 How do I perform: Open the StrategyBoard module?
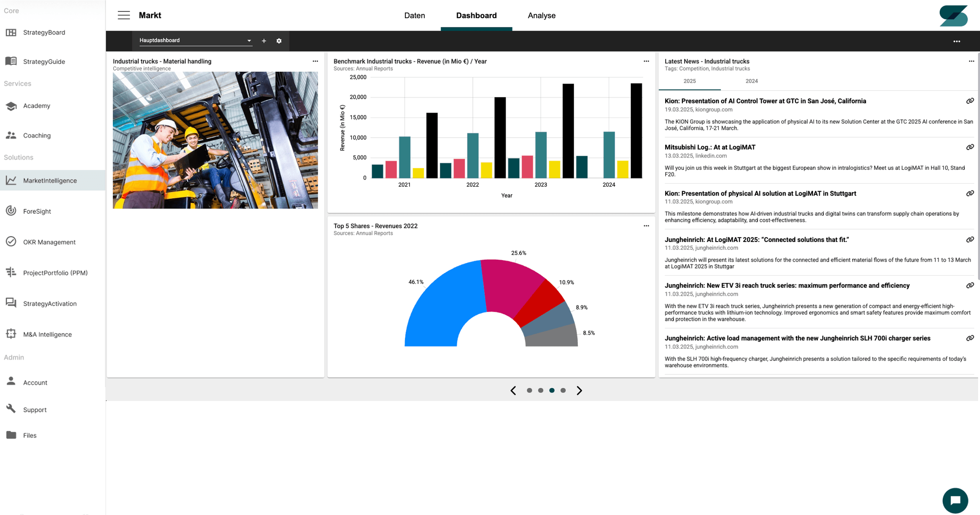(44, 32)
